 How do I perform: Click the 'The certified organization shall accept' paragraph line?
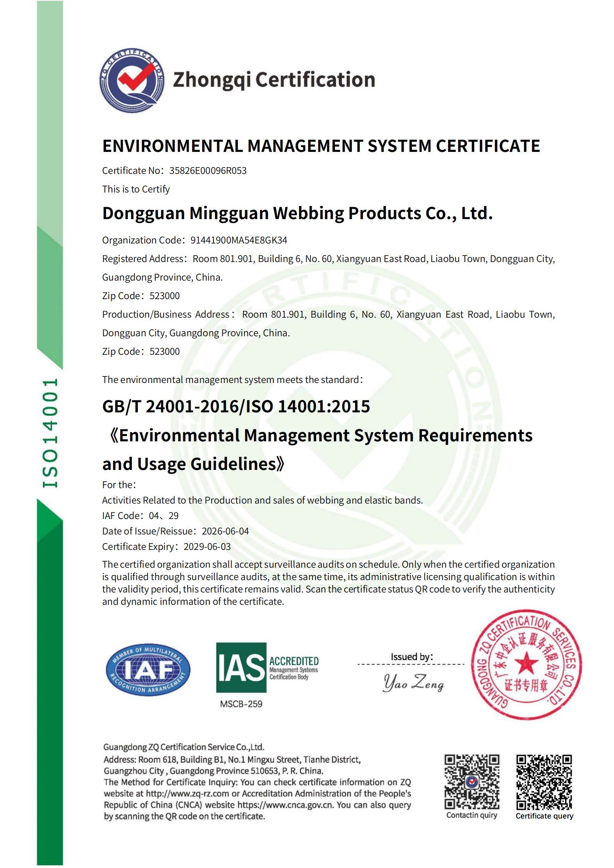[x=328, y=565]
